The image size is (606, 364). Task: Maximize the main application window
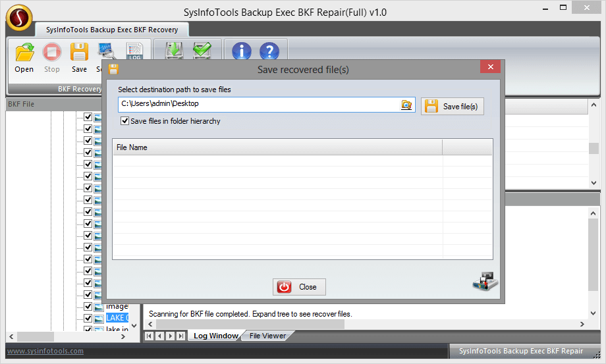(x=563, y=8)
